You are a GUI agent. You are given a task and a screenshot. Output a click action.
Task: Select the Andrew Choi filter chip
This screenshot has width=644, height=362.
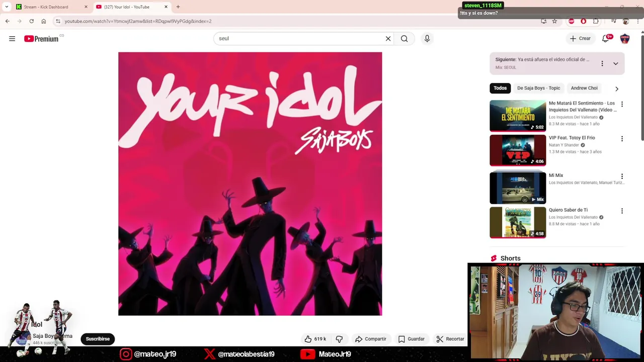click(x=584, y=88)
